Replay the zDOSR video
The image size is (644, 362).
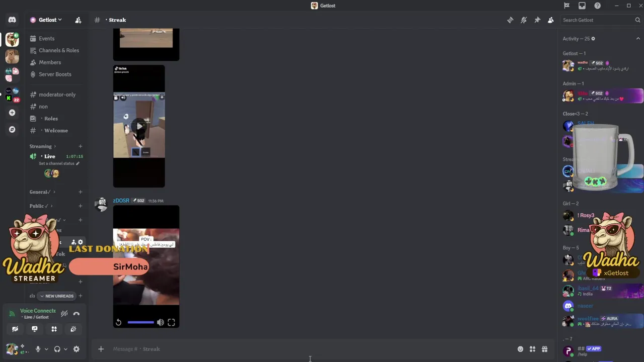point(118,323)
